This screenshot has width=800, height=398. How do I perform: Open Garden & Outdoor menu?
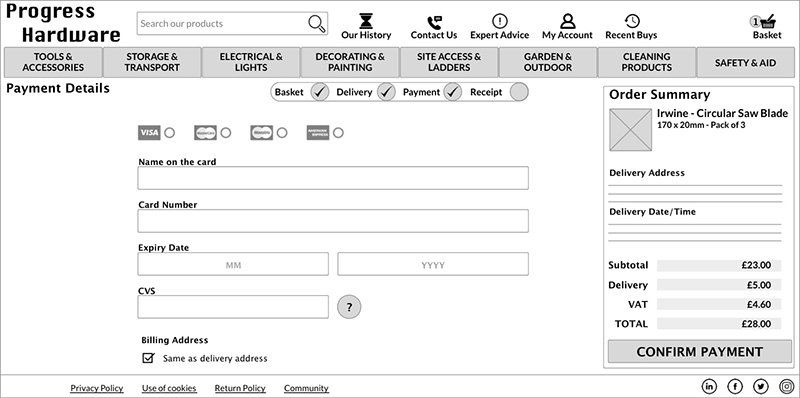(x=548, y=62)
